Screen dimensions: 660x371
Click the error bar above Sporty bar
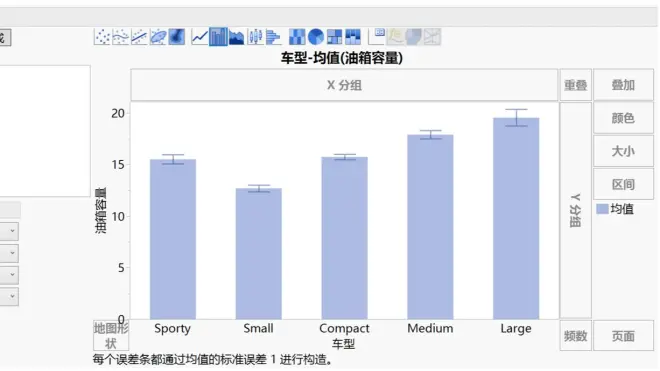click(x=173, y=159)
